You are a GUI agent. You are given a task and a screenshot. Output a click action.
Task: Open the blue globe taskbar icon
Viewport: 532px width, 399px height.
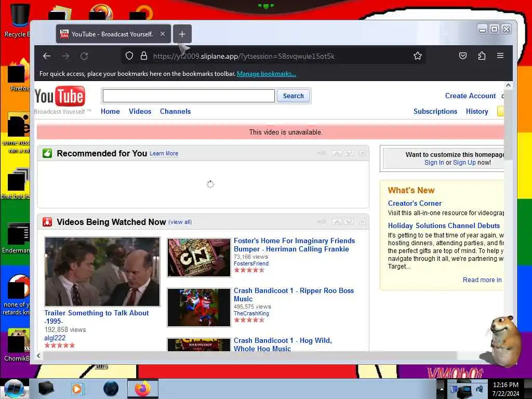(111, 389)
